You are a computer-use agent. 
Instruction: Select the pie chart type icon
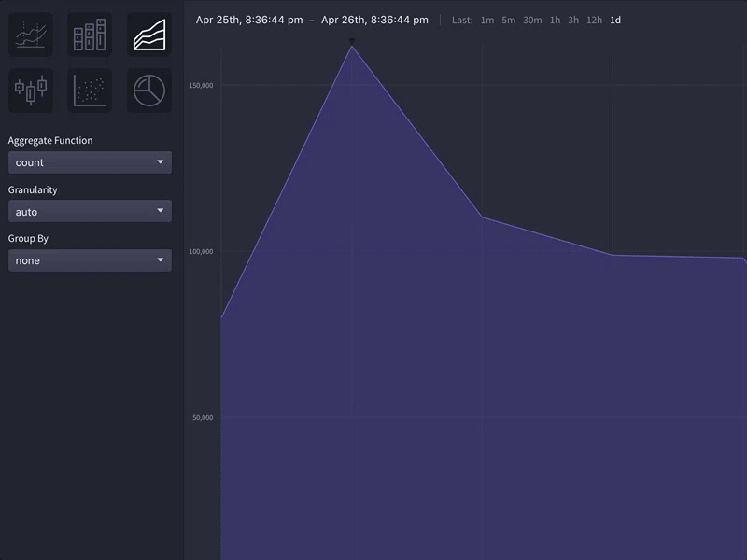tap(148, 90)
